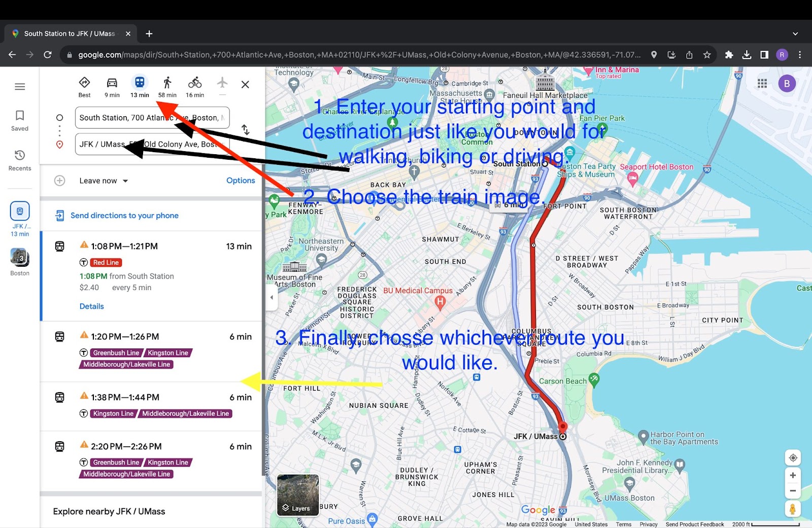
Task: Add a destination with the plus icon
Action: [x=60, y=181]
